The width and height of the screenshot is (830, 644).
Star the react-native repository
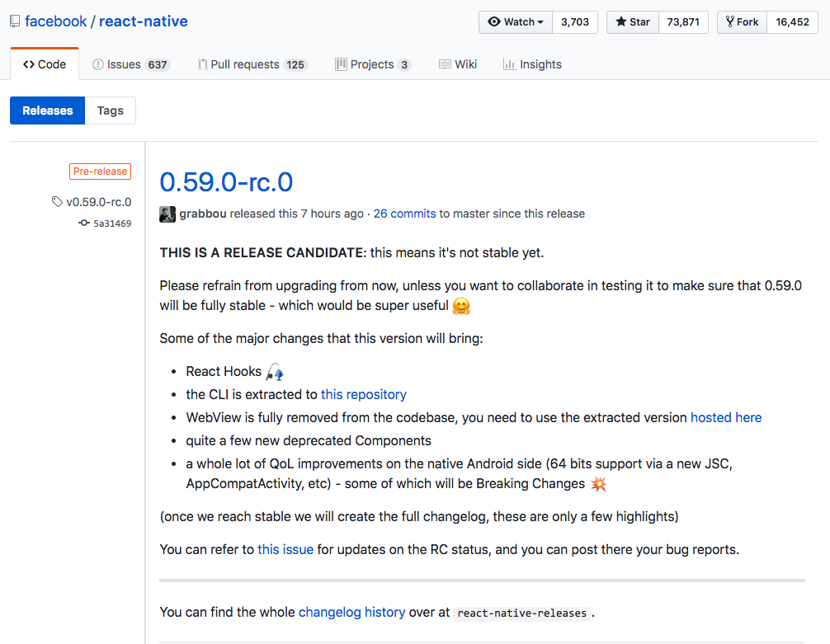tap(633, 22)
